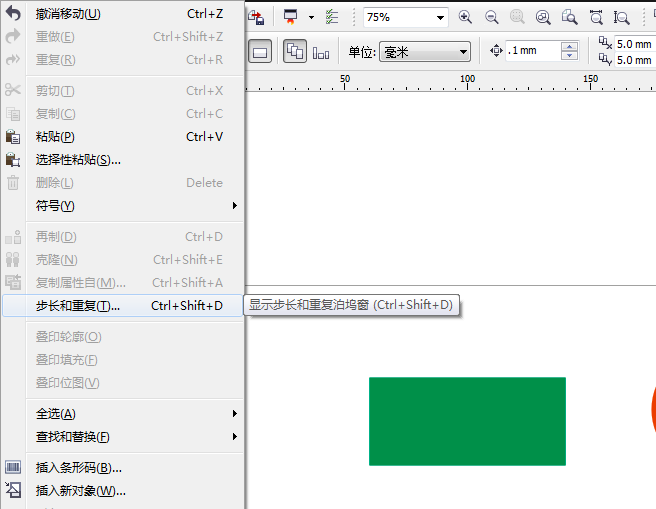The width and height of the screenshot is (656, 509).
Task: Decrease the nudge offset with down arrow
Action: [x=569, y=56]
